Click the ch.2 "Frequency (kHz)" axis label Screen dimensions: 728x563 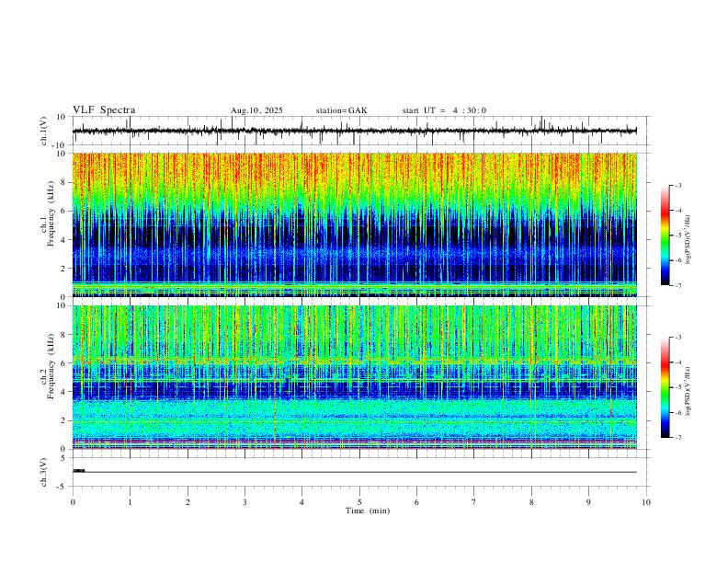click(x=51, y=366)
